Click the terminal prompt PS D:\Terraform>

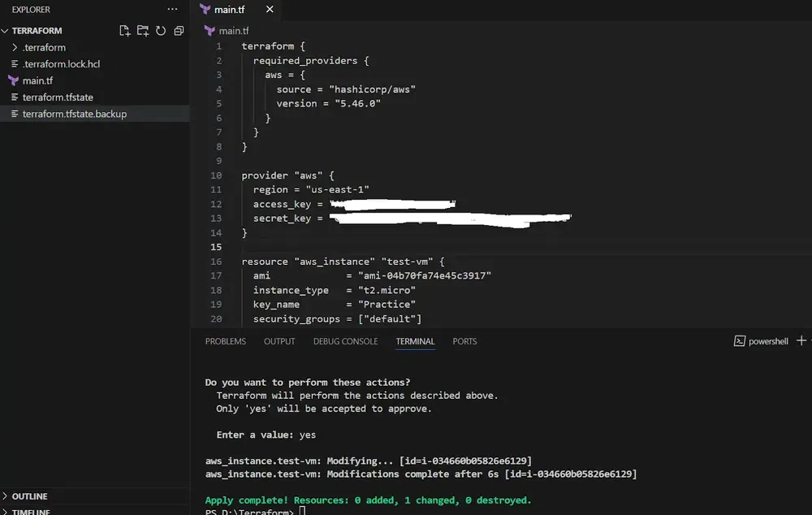tap(249, 512)
